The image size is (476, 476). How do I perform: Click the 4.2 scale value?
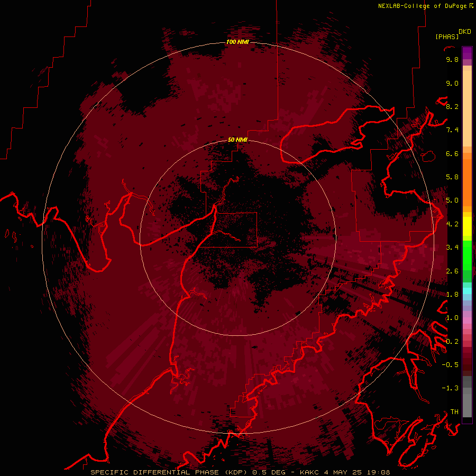pos(452,224)
